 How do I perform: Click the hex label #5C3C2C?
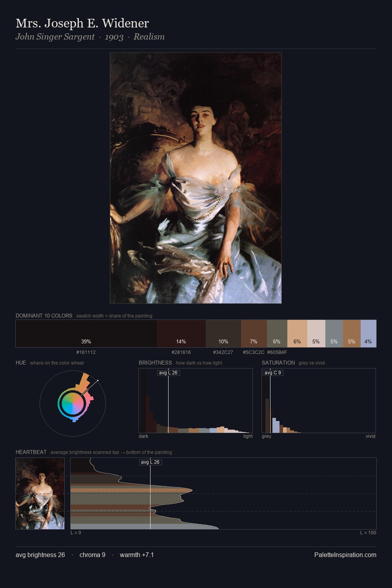[254, 352]
